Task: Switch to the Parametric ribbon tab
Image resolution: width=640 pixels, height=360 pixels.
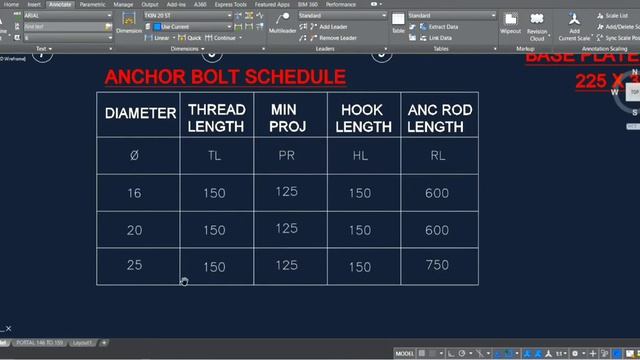Action: [x=92, y=4]
